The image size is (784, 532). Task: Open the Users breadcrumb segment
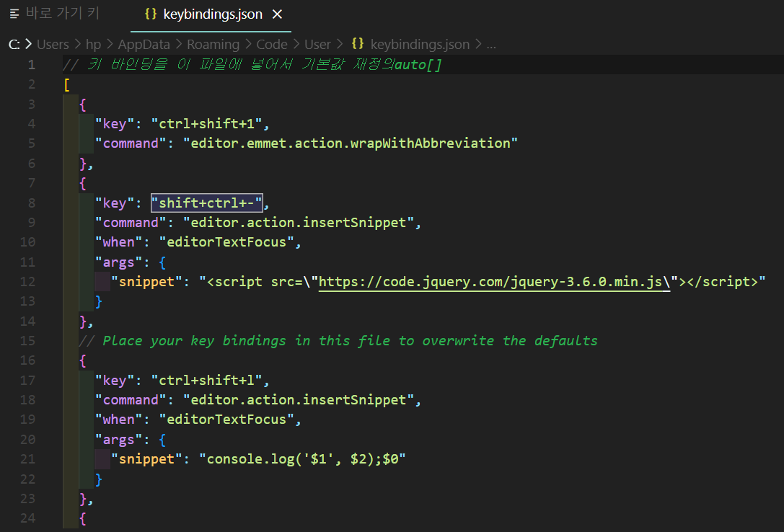click(53, 45)
